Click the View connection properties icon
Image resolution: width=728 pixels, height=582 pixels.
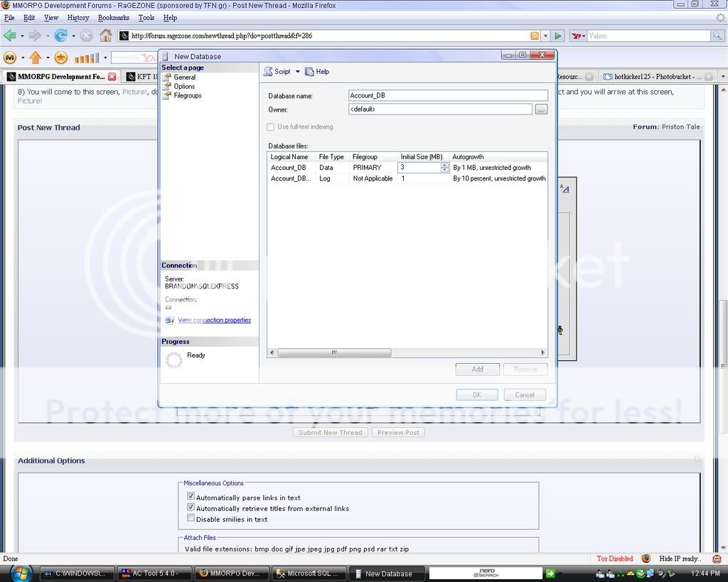click(169, 320)
